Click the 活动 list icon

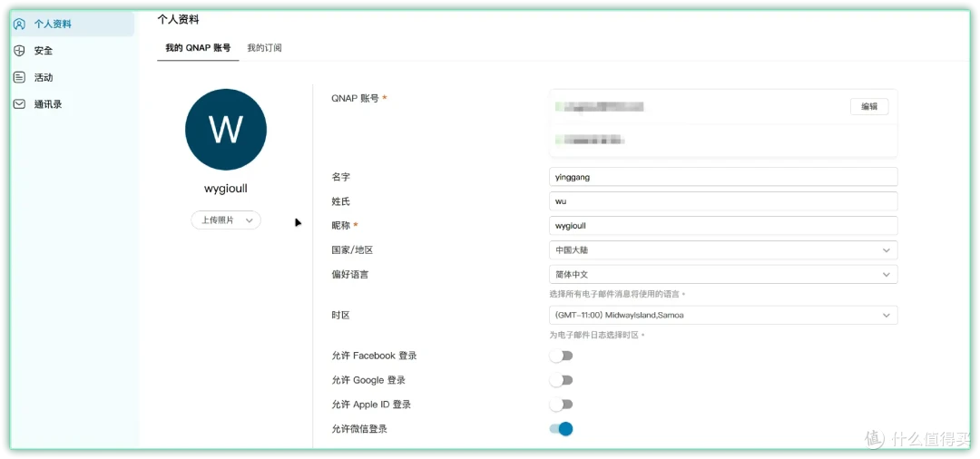pyautogui.click(x=19, y=77)
